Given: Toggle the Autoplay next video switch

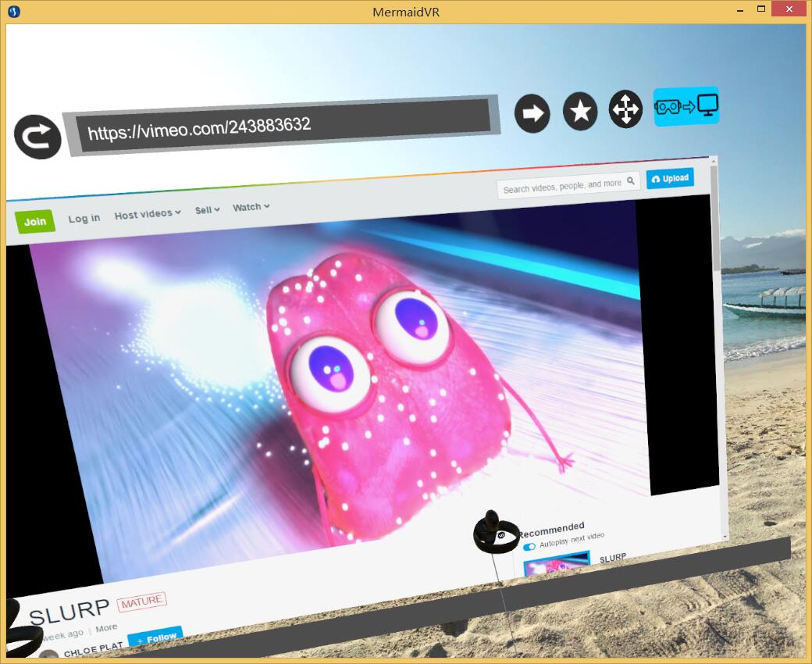Looking at the screenshot, I should (529, 547).
